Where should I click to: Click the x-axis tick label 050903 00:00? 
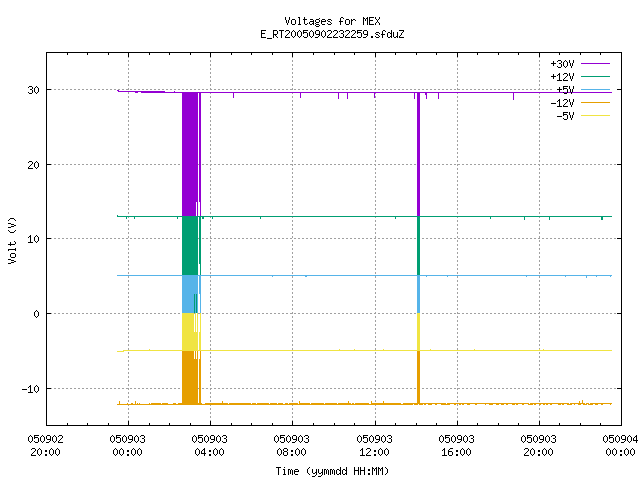click(127, 445)
